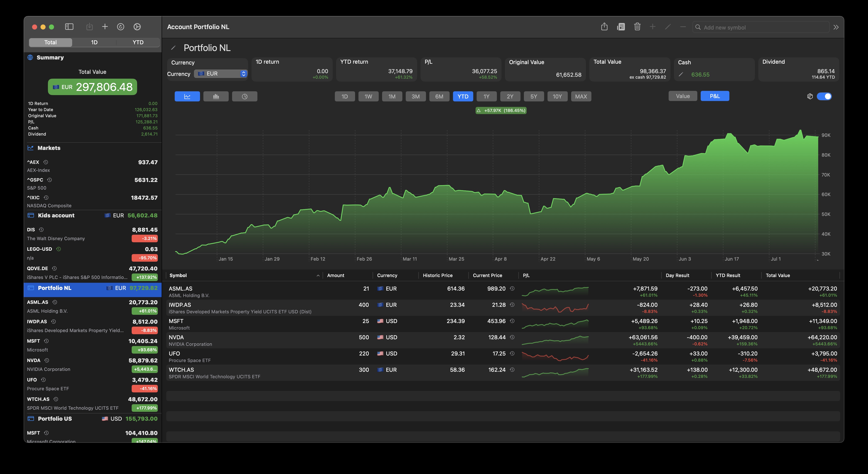This screenshot has height=474, width=868.
Task: Open the refresh quotes icon
Action: coord(121,27)
